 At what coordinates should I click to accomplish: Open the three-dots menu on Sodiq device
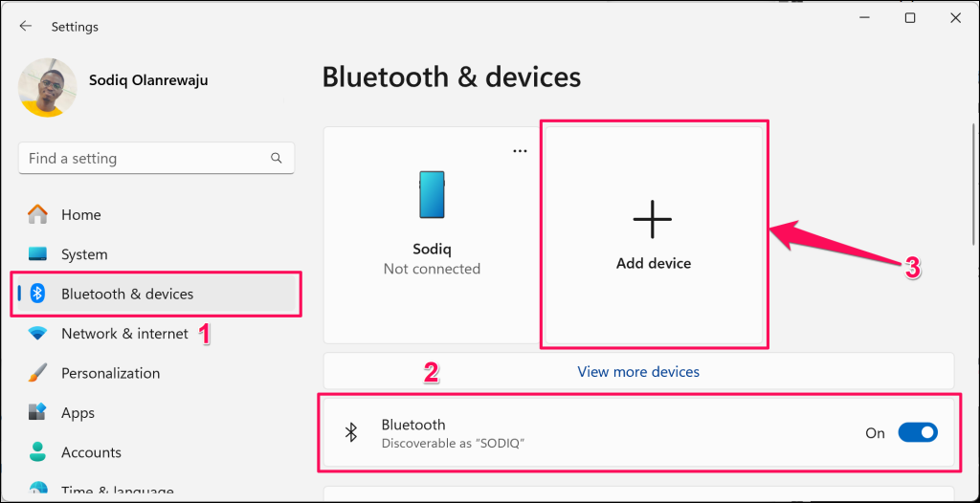[x=520, y=151]
